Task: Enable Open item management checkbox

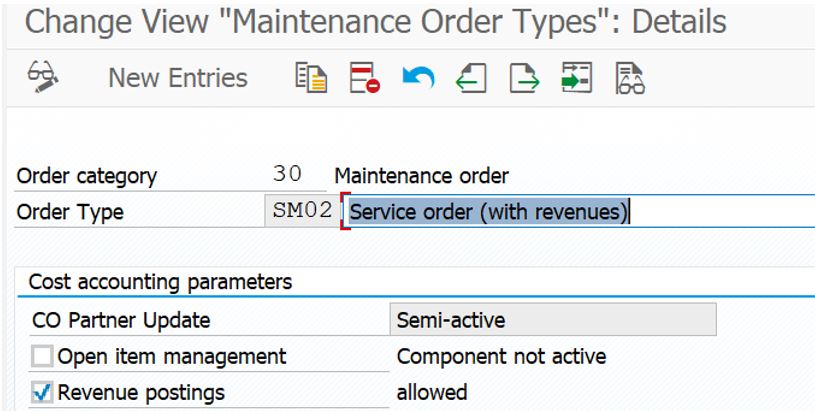Action: (x=42, y=357)
